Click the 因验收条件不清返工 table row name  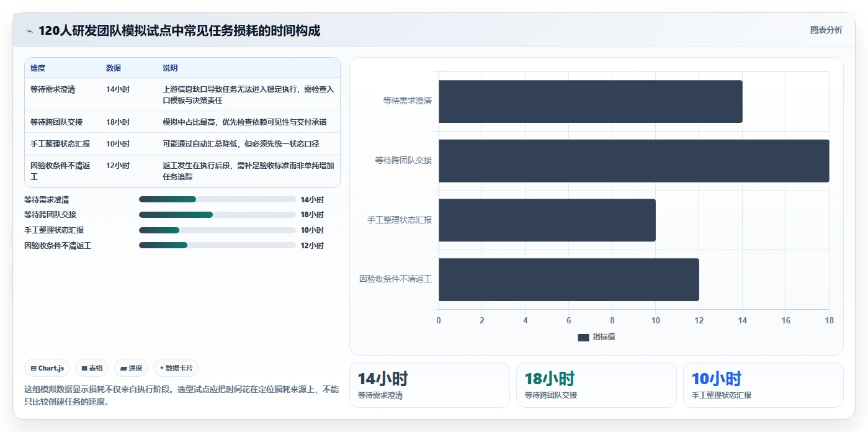point(61,171)
